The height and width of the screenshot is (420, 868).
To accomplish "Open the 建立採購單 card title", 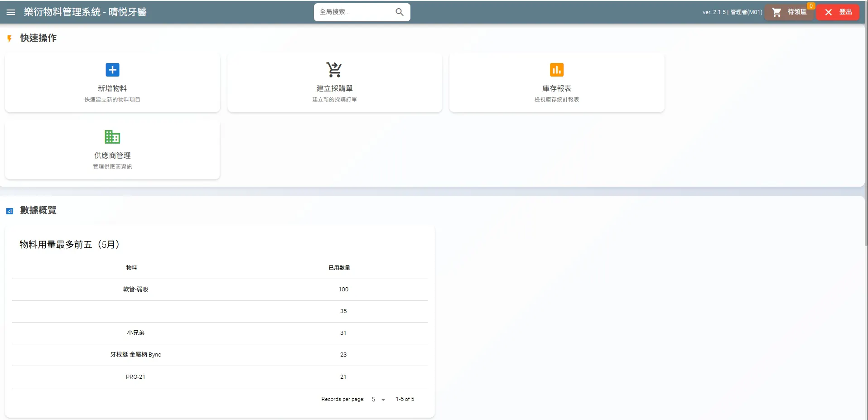I will click(x=334, y=88).
